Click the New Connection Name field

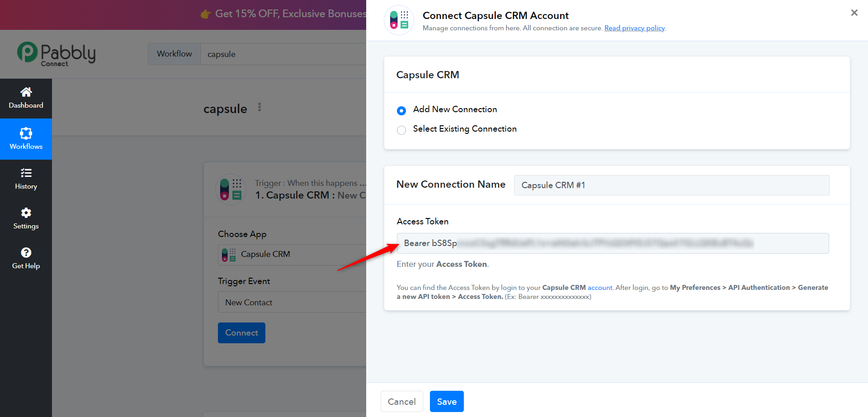coord(671,185)
